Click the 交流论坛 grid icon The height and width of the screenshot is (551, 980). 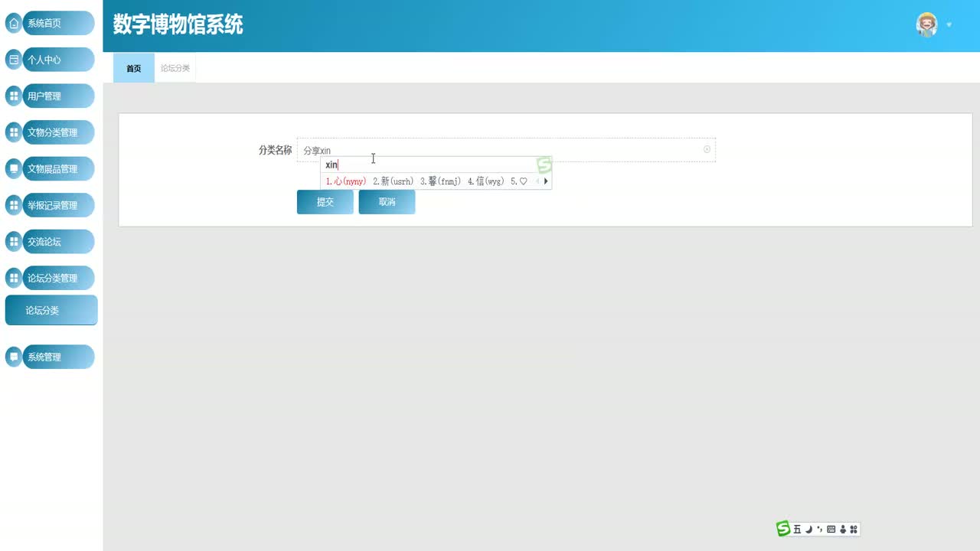tap(13, 242)
